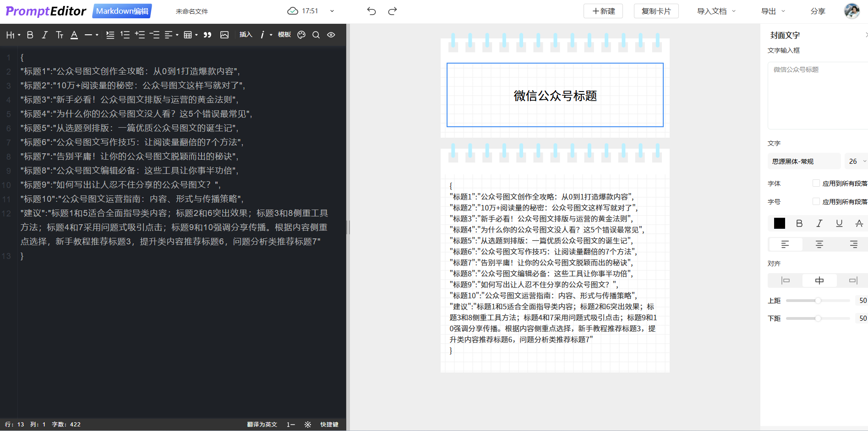This screenshot has height=431, width=868.
Task: Insert an image via the toolbar image icon
Action: (224, 35)
